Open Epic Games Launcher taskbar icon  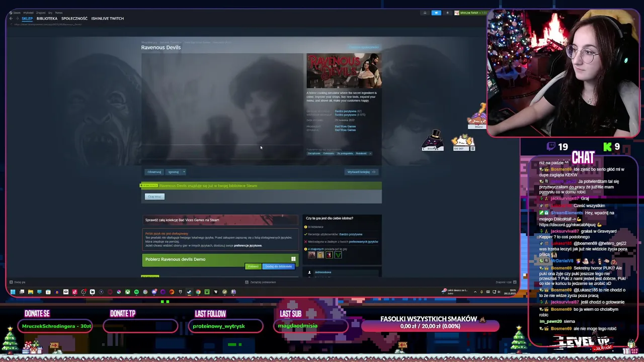(x=181, y=292)
